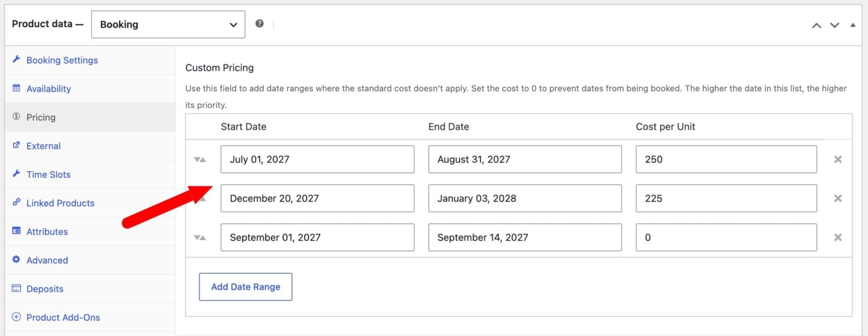Edit the July 01, 2027 start date field
This screenshot has height=336, width=868.
(317, 159)
